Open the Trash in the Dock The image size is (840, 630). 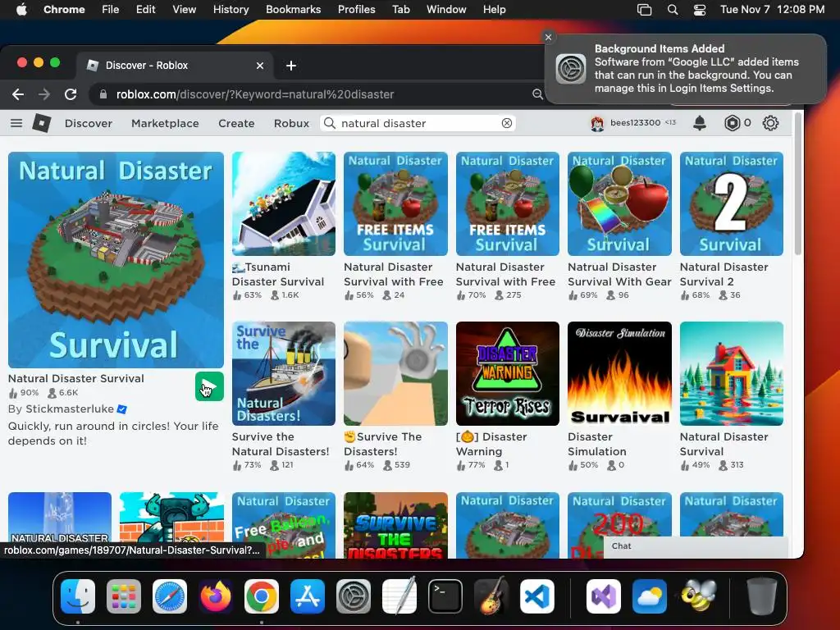(x=761, y=596)
